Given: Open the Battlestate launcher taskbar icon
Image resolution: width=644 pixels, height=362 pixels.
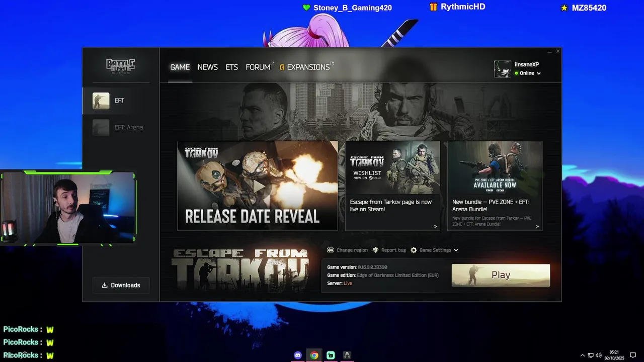Looking at the screenshot, I should [x=347, y=355].
